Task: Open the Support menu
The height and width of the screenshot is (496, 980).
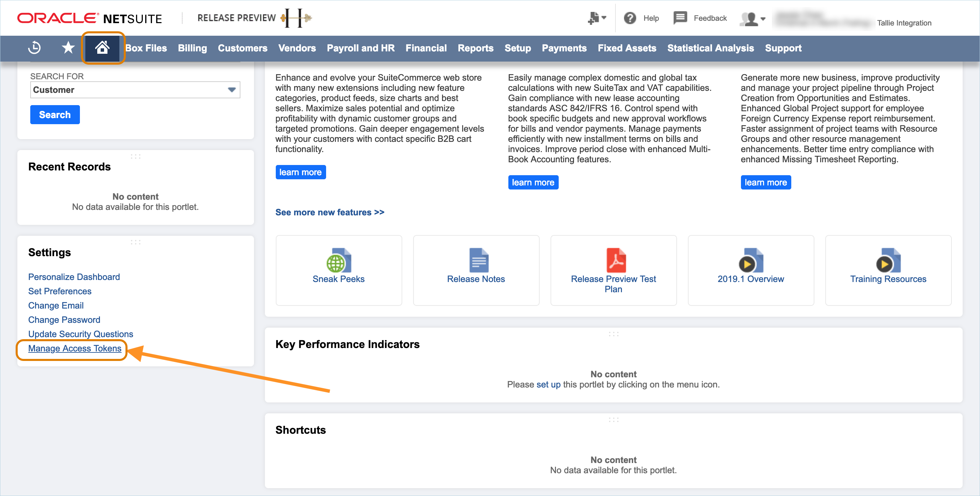Action: click(783, 48)
